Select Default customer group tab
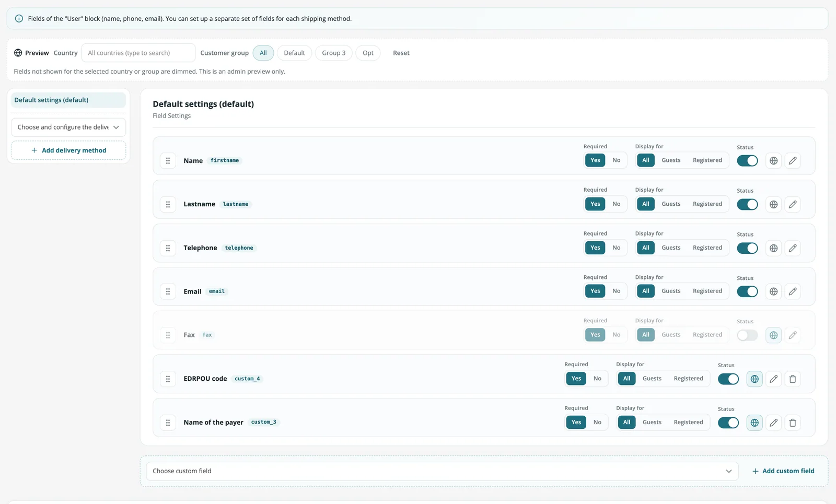The image size is (836, 504). pyautogui.click(x=294, y=53)
